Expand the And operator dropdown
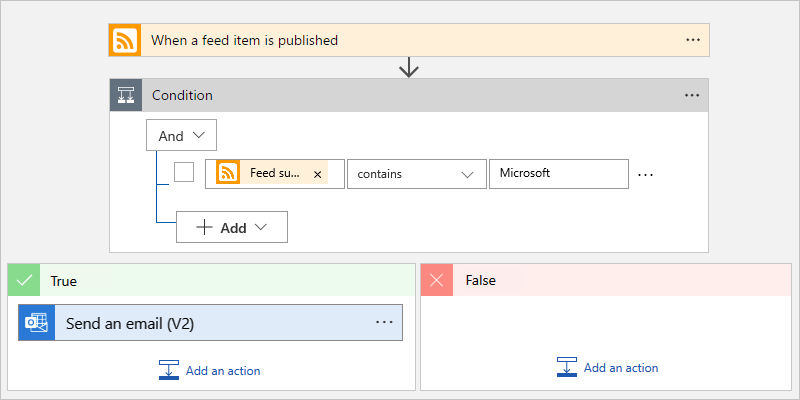800x400 pixels. [181, 135]
